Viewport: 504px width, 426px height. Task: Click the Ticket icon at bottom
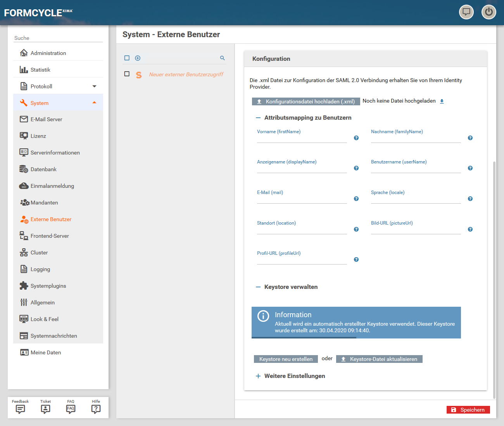45,409
